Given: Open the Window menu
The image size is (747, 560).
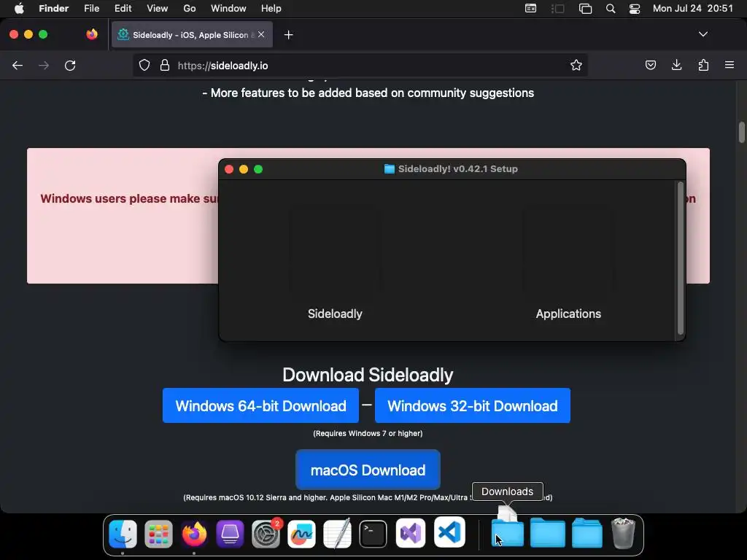Looking at the screenshot, I should coord(228,9).
